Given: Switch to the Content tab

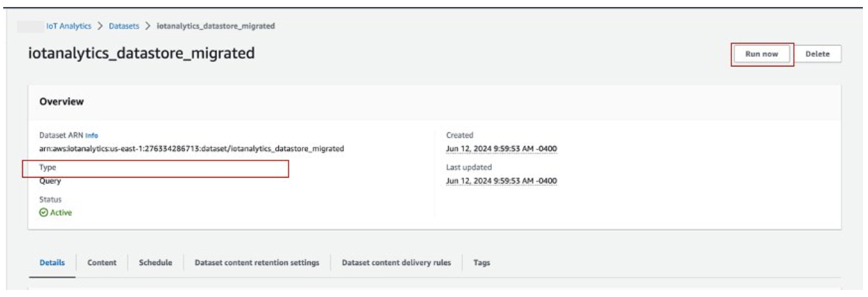Looking at the screenshot, I should (101, 263).
